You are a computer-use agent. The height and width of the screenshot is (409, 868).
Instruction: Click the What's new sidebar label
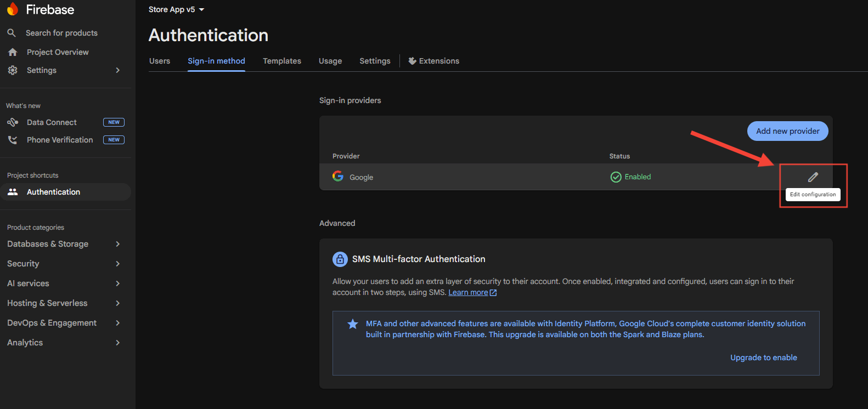tap(23, 106)
